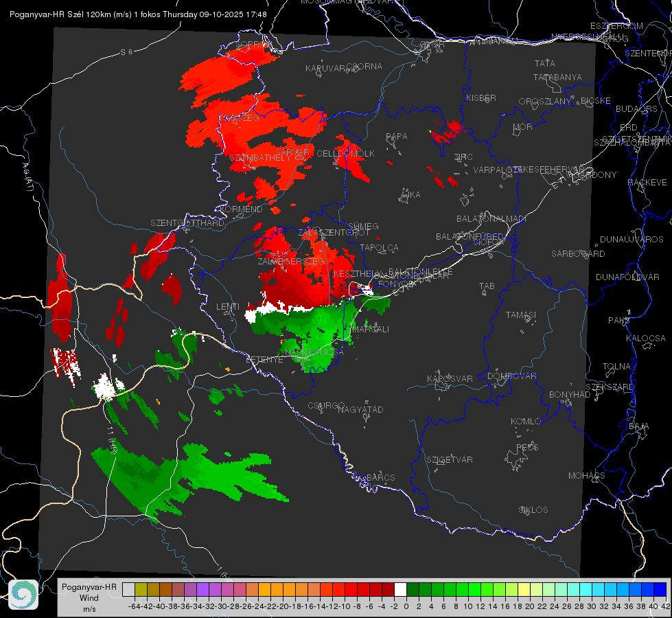Select the TATABANYA label

tap(557, 77)
